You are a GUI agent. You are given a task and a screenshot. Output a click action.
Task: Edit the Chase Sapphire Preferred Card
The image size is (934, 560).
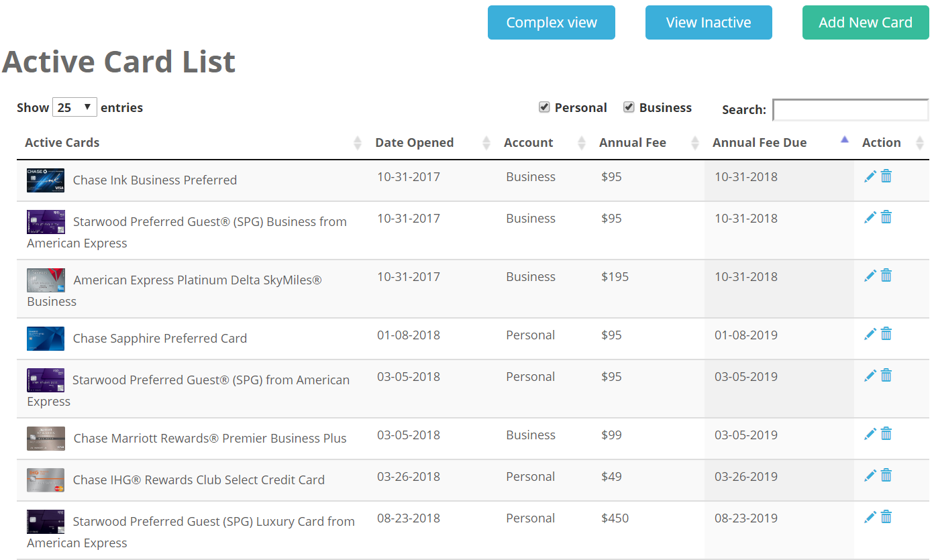(x=870, y=334)
